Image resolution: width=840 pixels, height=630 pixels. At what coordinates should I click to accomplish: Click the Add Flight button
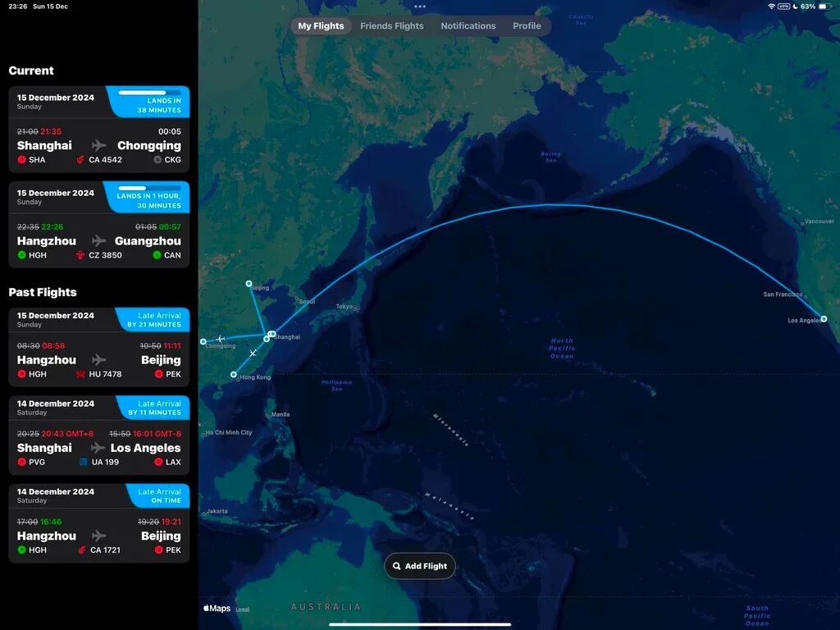tap(420, 566)
